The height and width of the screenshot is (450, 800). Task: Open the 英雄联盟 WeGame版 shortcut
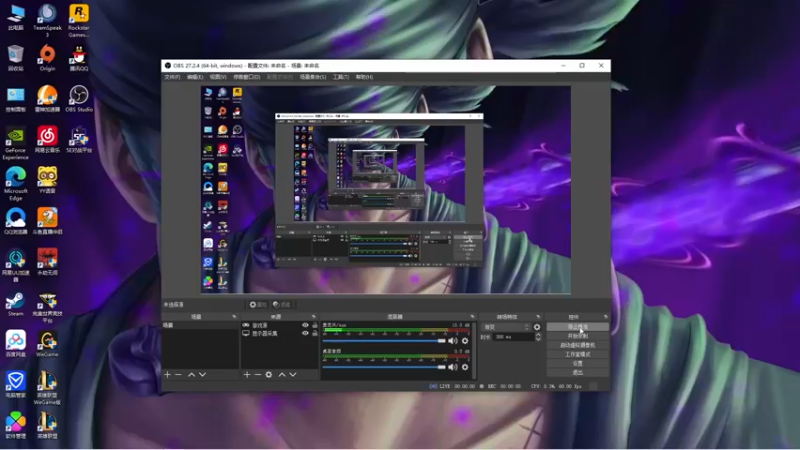(x=47, y=388)
